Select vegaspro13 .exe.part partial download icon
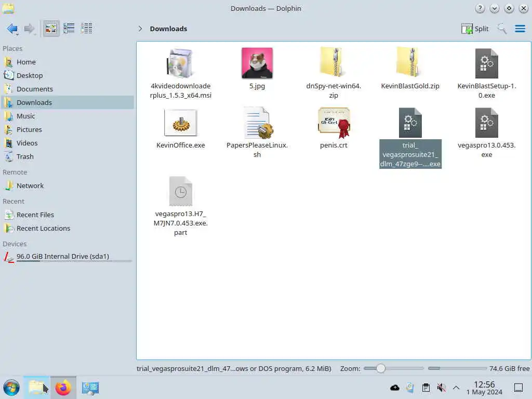Screen dimensions: 532x399 point(180,191)
